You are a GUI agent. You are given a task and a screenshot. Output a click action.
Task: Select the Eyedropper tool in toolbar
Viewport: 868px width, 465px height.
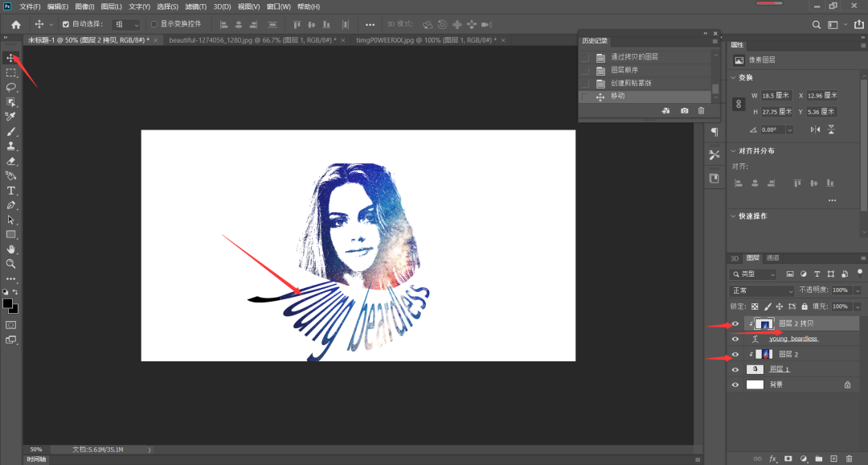tap(11, 117)
